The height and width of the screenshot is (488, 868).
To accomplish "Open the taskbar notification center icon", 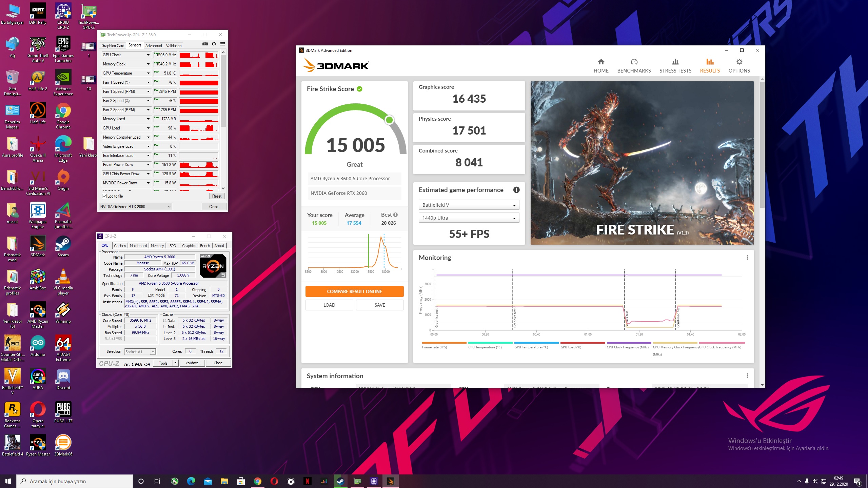I will pyautogui.click(x=857, y=481).
